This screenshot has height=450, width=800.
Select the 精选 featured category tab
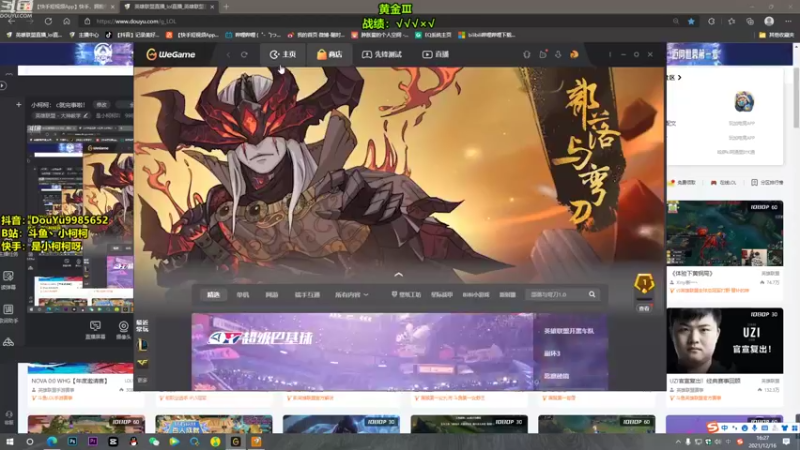[x=213, y=294]
